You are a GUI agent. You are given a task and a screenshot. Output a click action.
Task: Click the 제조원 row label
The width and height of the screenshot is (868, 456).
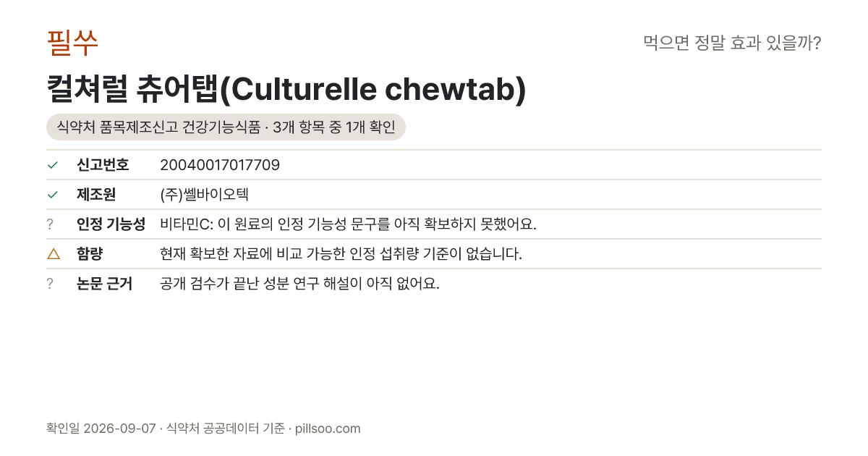click(x=96, y=195)
